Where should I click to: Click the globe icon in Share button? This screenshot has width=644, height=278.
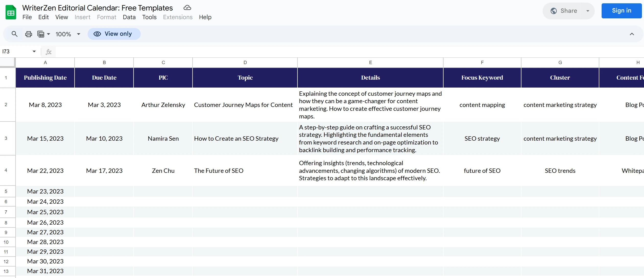coord(554,11)
